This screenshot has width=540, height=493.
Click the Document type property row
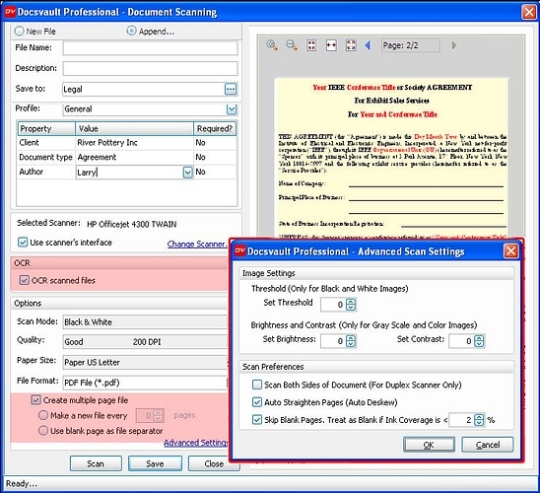127,157
